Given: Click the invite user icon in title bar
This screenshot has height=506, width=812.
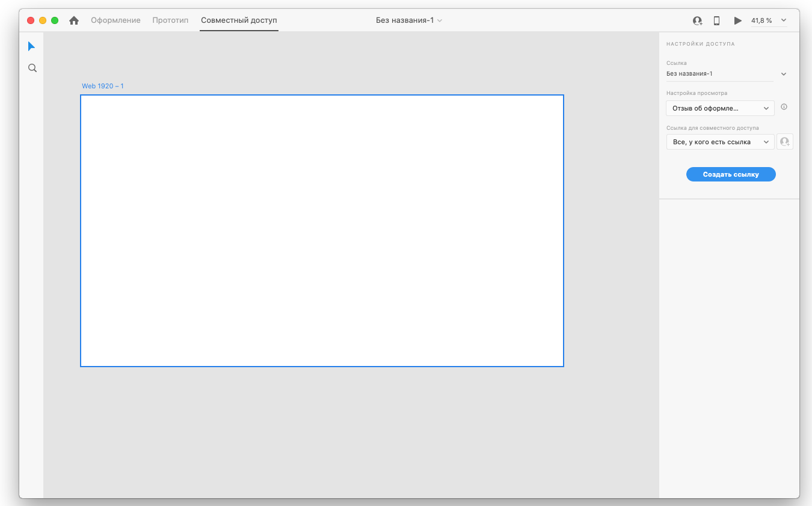Looking at the screenshot, I should coord(697,20).
